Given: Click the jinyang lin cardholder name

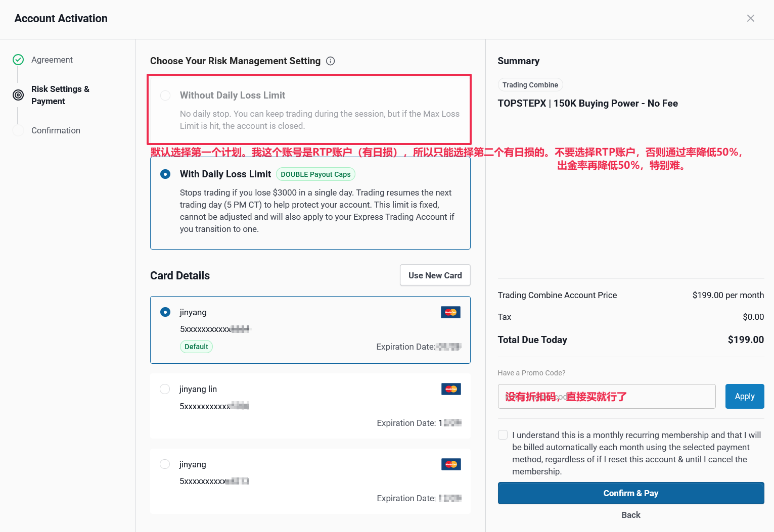Looking at the screenshot, I should (x=198, y=389).
